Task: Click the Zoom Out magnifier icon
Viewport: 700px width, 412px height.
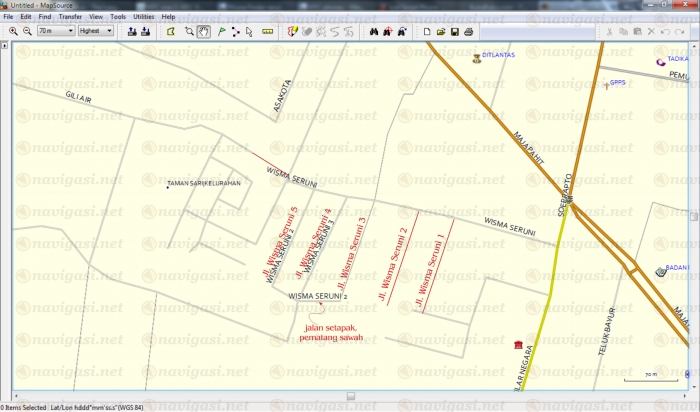Action: coord(27,31)
